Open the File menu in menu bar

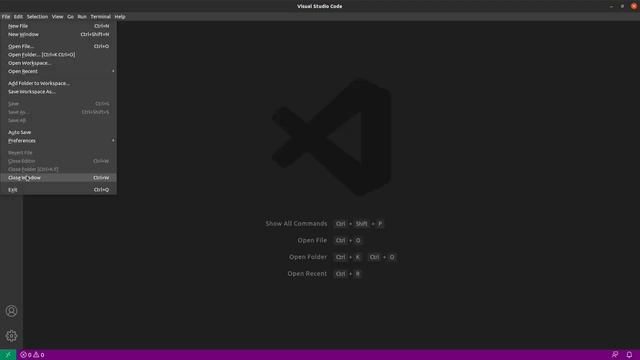coord(6,17)
